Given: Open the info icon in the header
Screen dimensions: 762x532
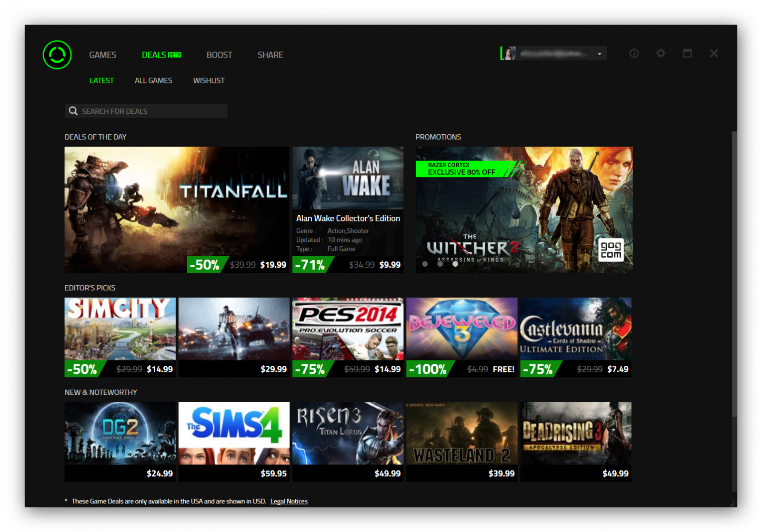Looking at the screenshot, I should click(634, 53).
